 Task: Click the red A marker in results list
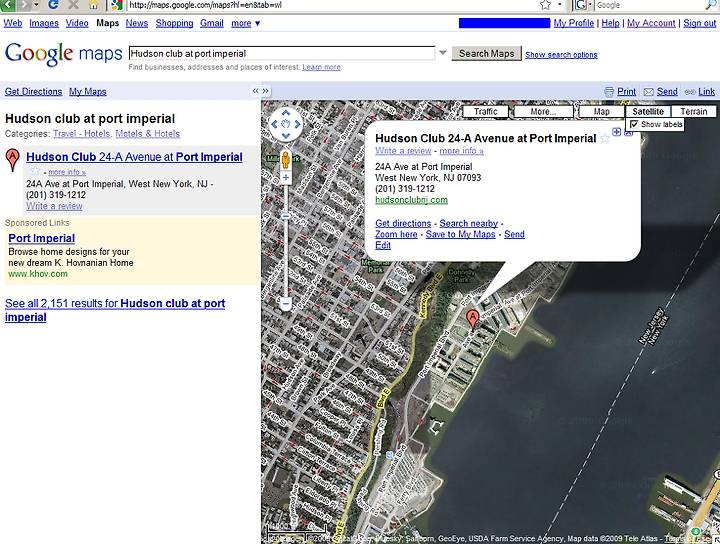12,160
